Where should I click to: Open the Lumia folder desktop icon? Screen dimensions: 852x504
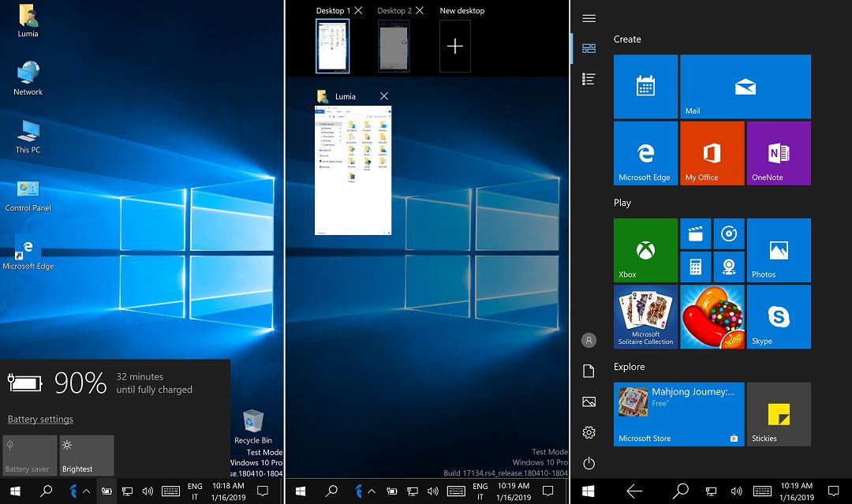click(x=28, y=21)
